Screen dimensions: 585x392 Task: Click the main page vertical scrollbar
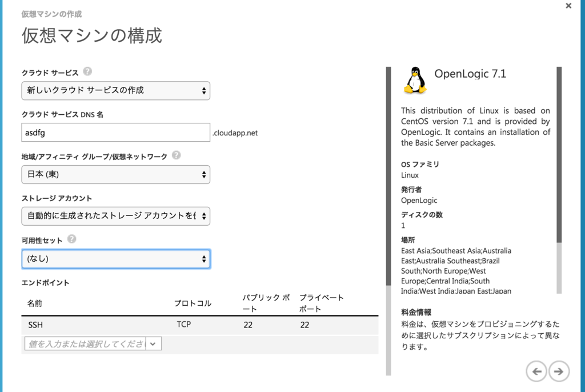(388, 221)
